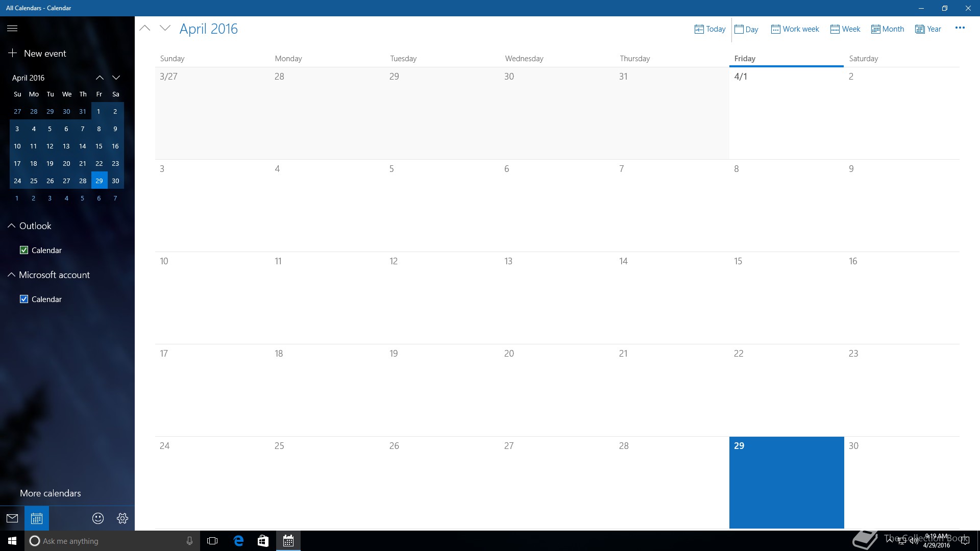Select day 22 in mini calendar
The image size is (980, 551).
click(99, 163)
